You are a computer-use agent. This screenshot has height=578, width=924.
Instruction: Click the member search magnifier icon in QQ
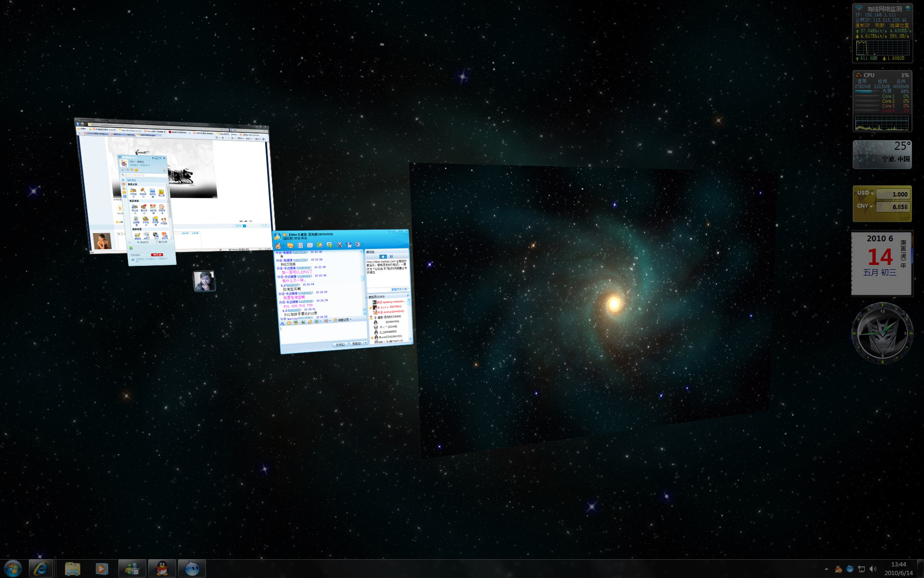click(408, 295)
